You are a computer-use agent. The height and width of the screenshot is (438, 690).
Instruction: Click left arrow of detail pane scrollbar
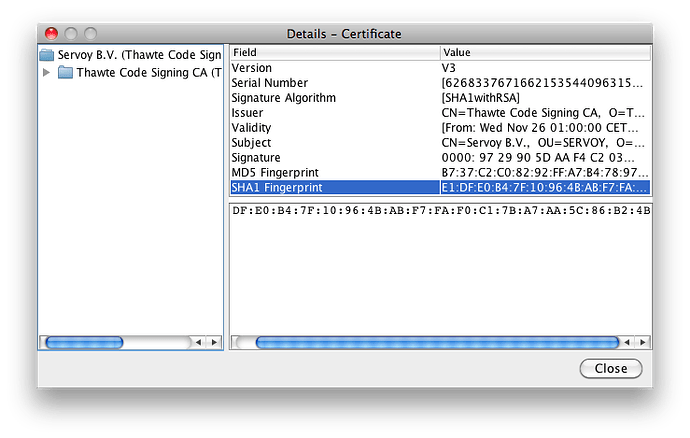[x=627, y=342]
